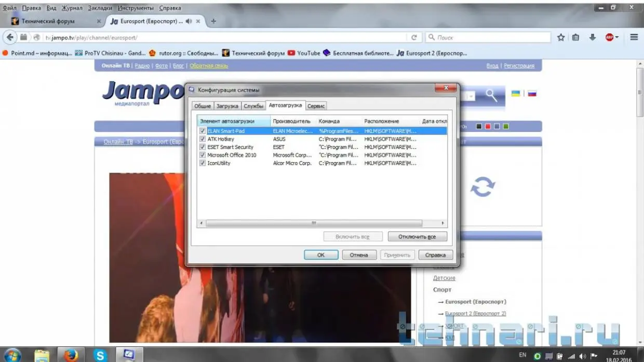Click the Jampo site search magnifier icon
Image resolution: width=644 pixels, height=362 pixels.
coord(491,96)
